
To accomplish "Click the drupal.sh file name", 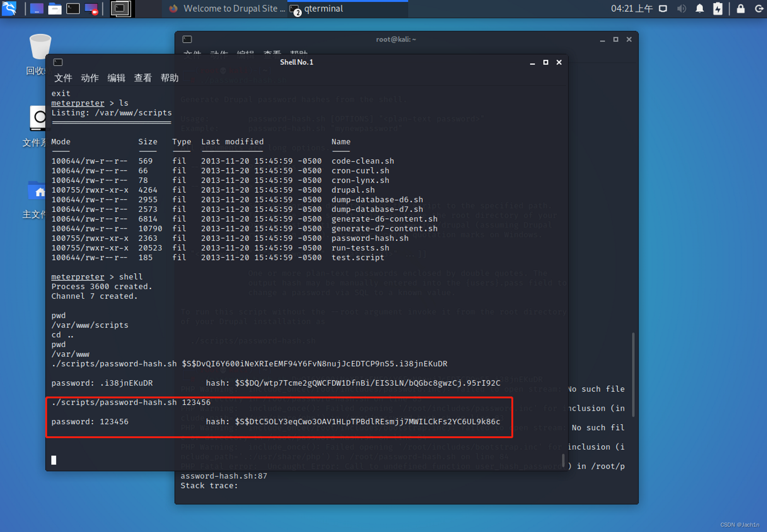I will (x=353, y=190).
